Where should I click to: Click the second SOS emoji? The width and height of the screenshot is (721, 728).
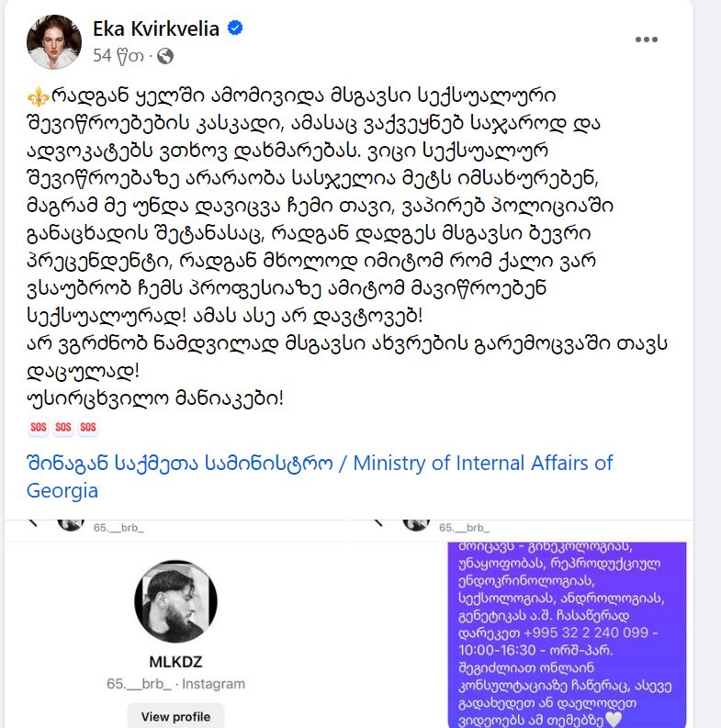click(x=63, y=427)
